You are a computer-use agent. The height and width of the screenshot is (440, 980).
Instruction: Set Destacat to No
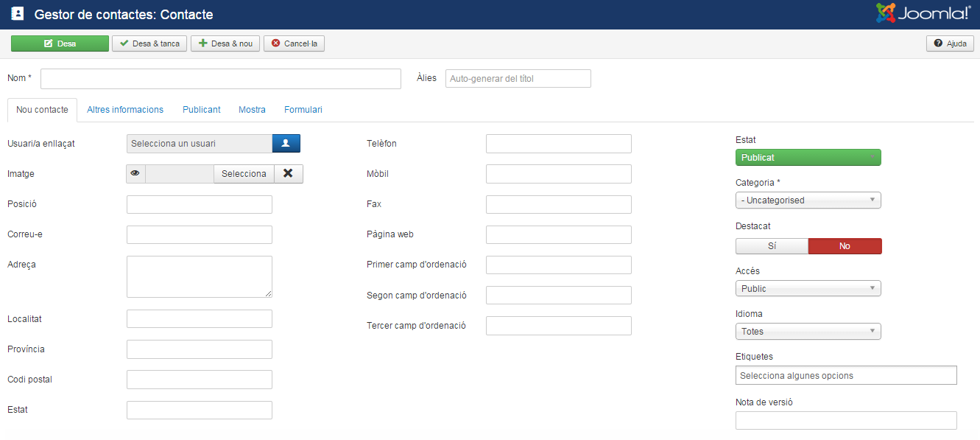coord(845,246)
